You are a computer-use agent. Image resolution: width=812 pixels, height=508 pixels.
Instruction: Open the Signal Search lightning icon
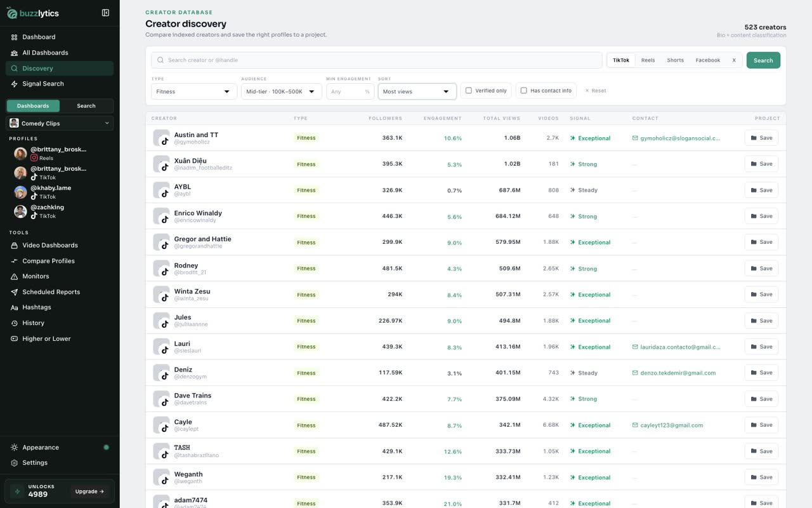(x=14, y=84)
